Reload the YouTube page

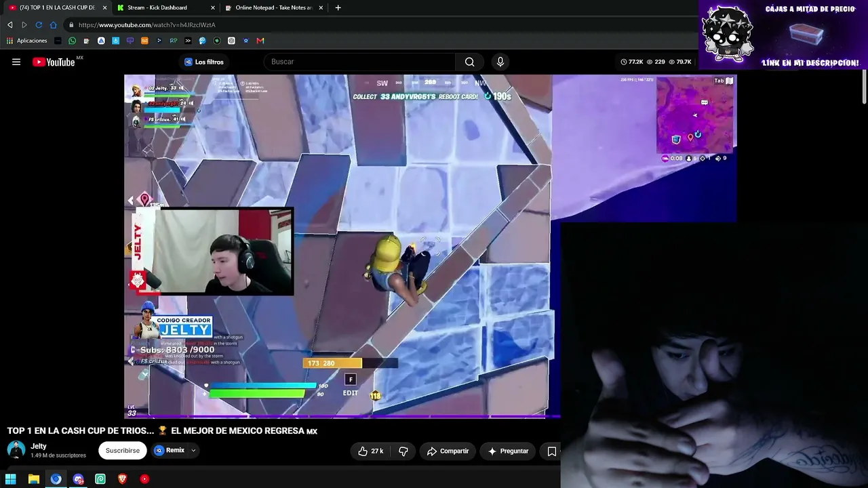(39, 25)
